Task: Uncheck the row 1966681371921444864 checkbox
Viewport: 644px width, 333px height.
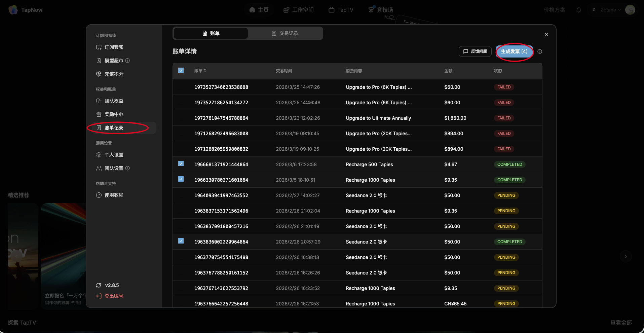Action: tap(181, 163)
